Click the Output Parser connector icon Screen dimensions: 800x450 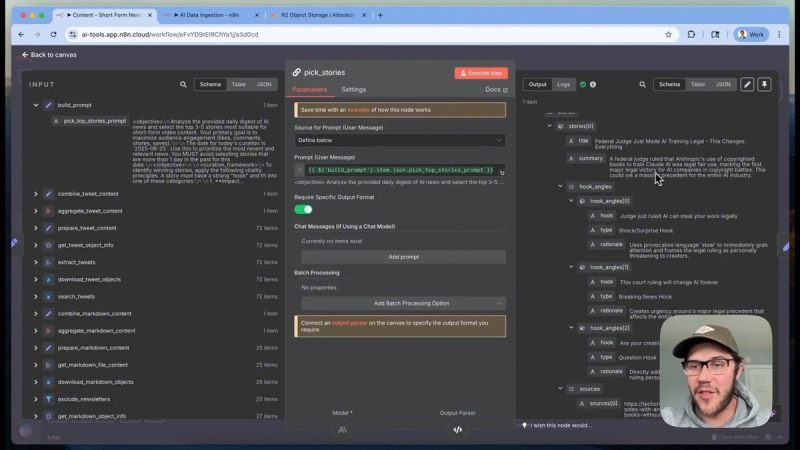[x=458, y=430]
